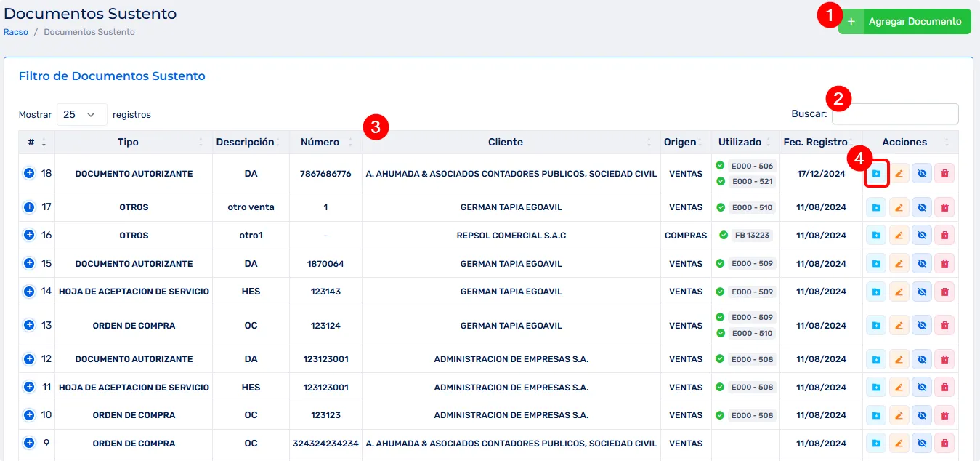This screenshot has height=461, width=980.
Task: Hide row 14 using the eye icon
Action: click(x=922, y=292)
